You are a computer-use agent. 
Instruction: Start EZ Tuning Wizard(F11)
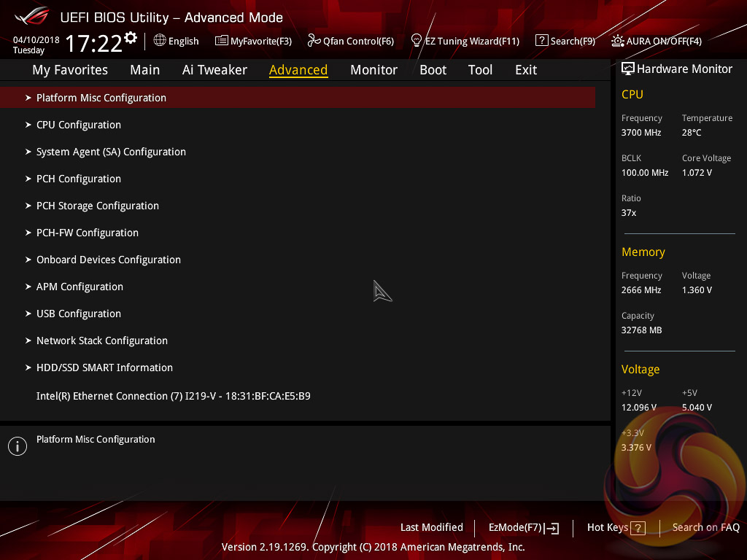click(465, 41)
